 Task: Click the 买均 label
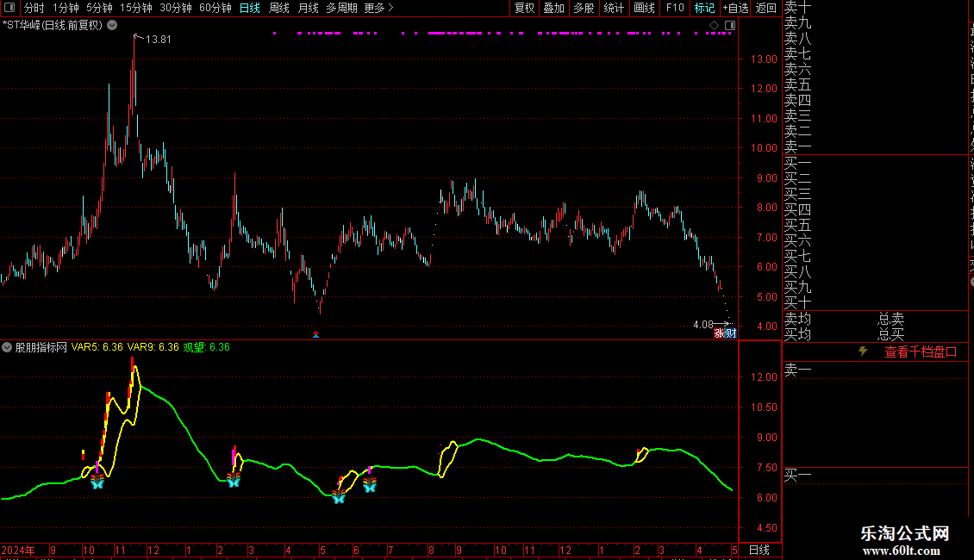pyautogui.click(x=797, y=334)
